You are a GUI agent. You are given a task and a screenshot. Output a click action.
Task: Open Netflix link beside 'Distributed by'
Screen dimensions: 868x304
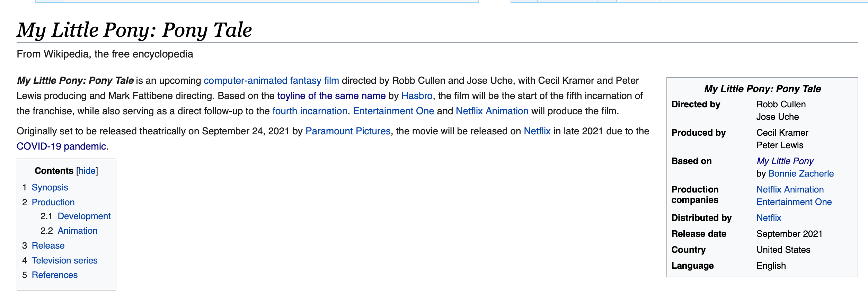(x=769, y=218)
